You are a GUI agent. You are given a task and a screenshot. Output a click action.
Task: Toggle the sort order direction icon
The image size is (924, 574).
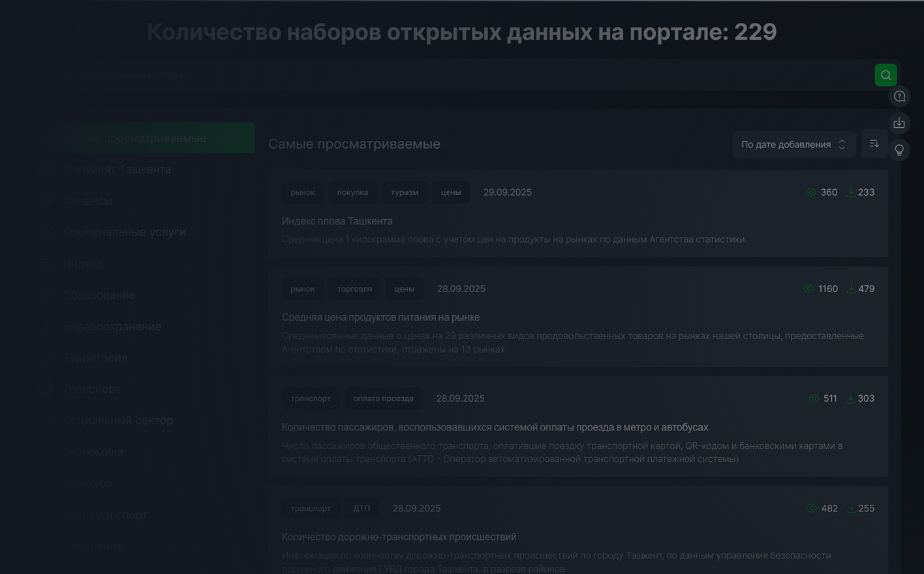(x=874, y=143)
